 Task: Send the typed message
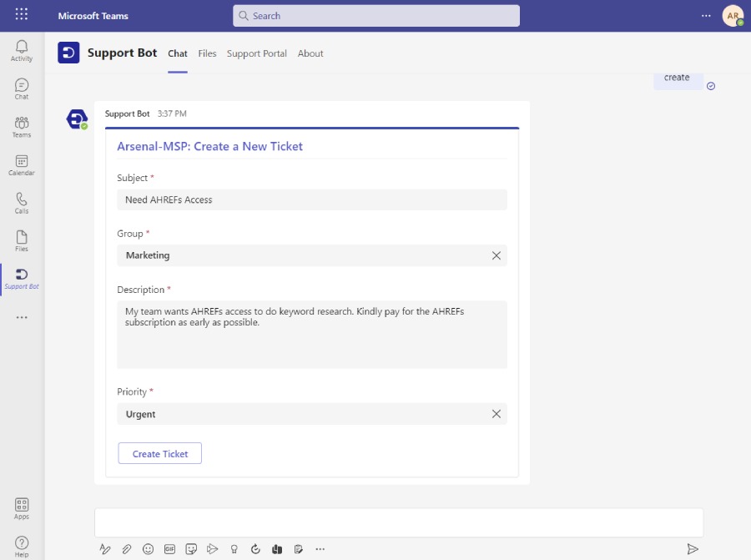coord(693,549)
